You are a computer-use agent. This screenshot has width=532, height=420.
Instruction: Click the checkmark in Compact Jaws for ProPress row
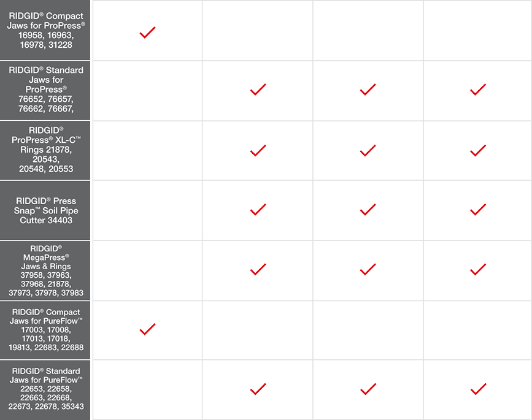coord(148,32)
